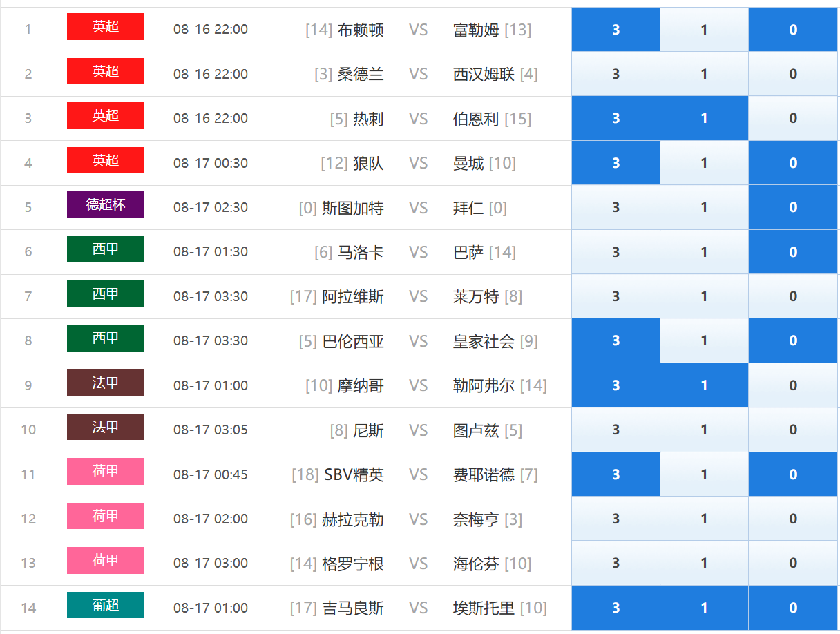Pick result 0 for 热刺 vs 伯恩利

tap(793, 119)
